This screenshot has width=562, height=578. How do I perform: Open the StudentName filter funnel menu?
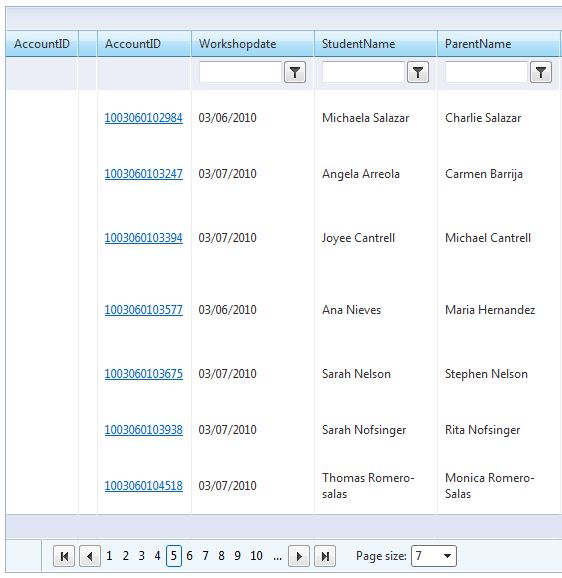pos(418,72)
